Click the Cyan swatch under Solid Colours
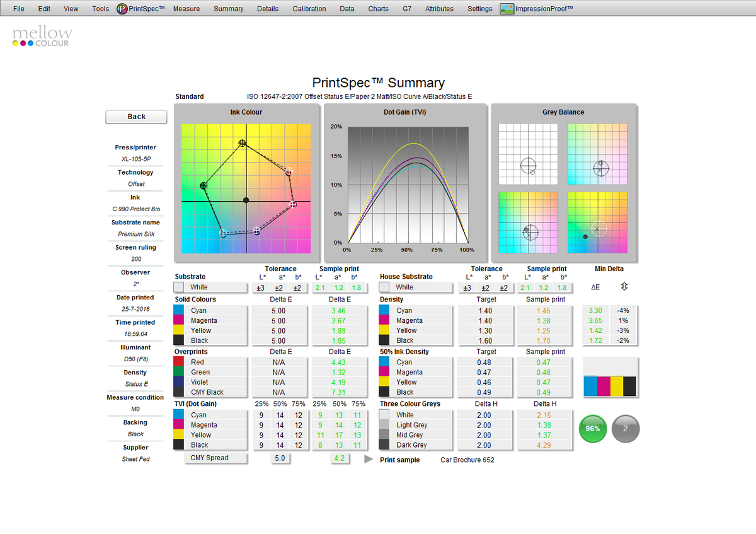Image resolution: width=756 pixels, height=534 pixels. [179, 310]
